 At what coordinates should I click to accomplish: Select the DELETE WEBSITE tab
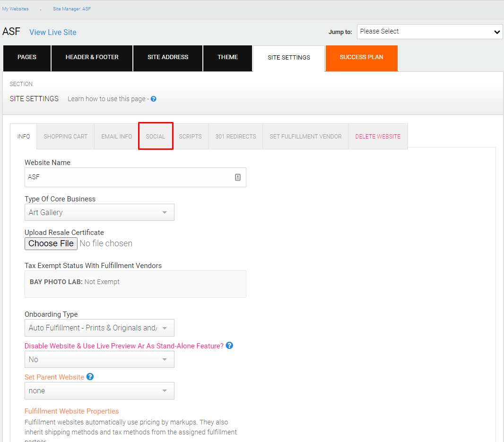[377, 136]
